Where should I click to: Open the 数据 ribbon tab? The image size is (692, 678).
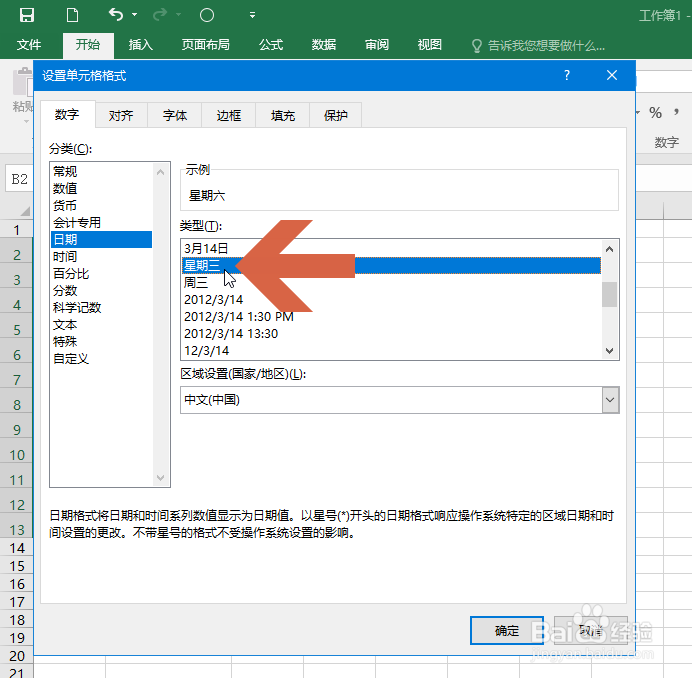click(324, 45)
